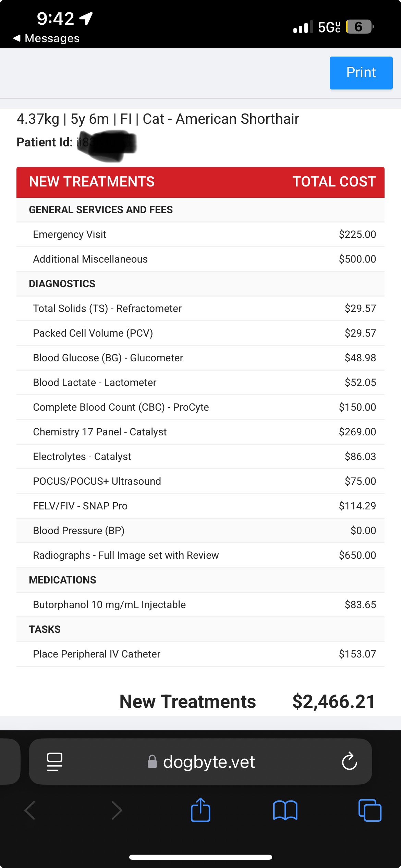Tap the Safari share icon
This screenshot has width=401, height=868.
(200, 810)
